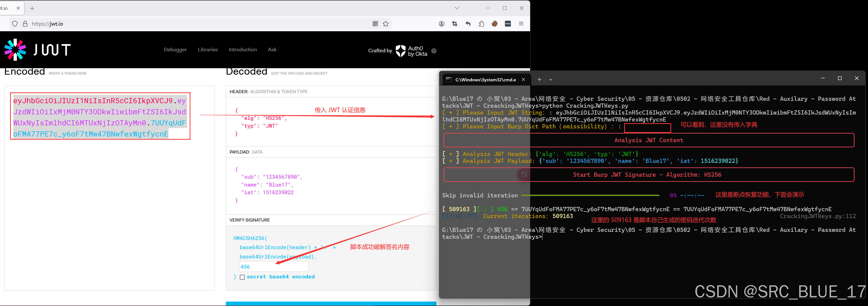
Task: Click the cookie extension icon
Action: (495, 24)
